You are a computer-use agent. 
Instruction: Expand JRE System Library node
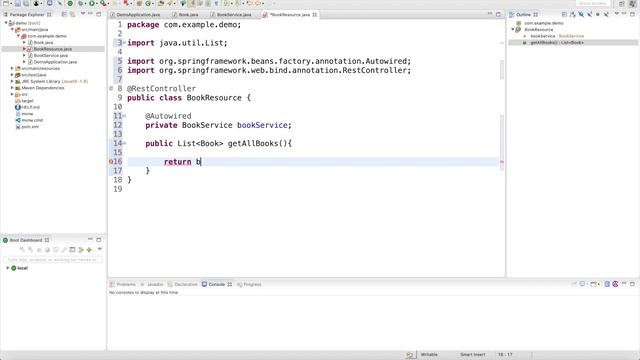click(12, 81)
